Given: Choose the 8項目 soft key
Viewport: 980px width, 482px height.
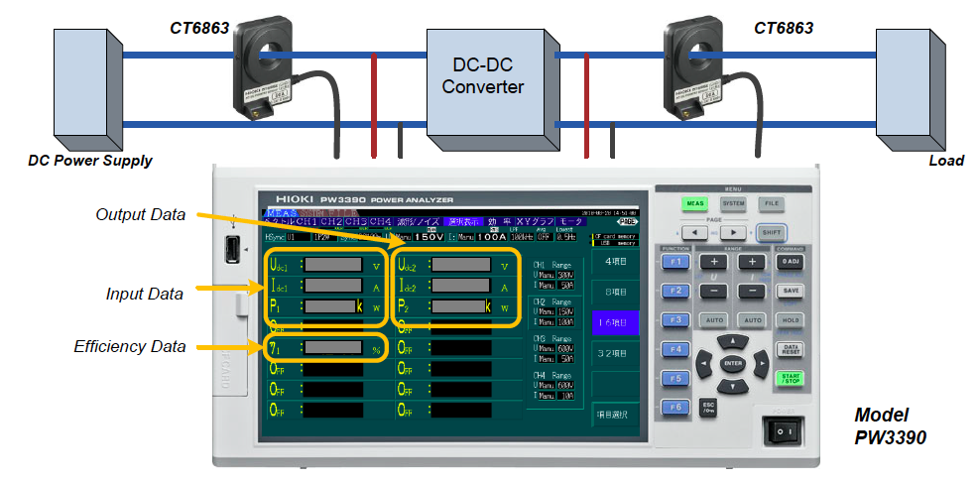Looking at the screenshot, I should [615, 293].
